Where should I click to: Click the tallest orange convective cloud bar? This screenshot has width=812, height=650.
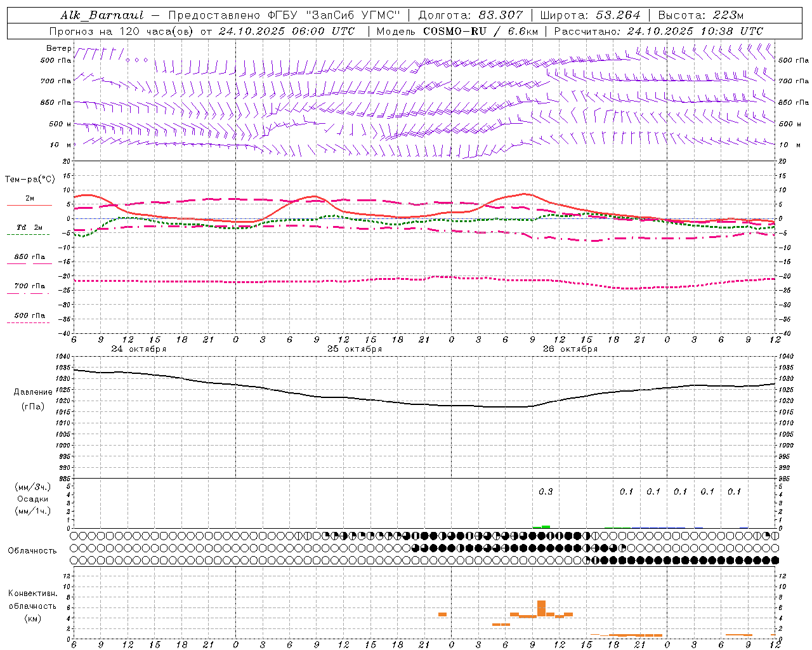(541, 608)
